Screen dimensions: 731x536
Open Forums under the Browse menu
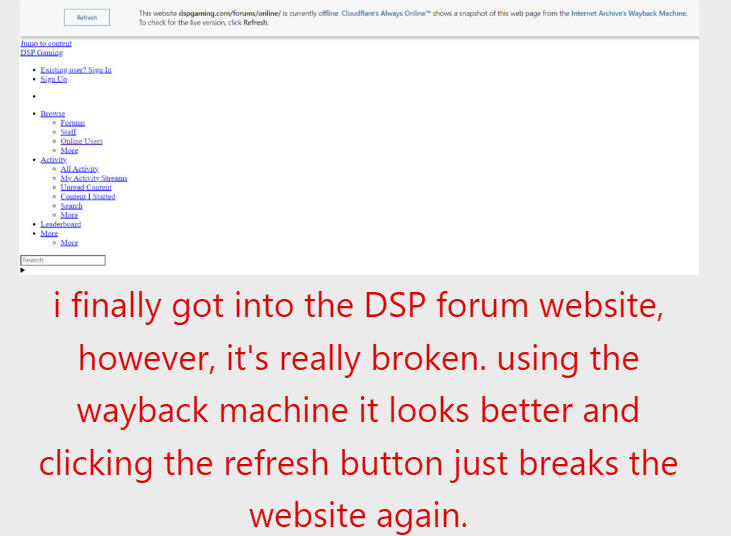pyautogui.click(x=72, y=123)
